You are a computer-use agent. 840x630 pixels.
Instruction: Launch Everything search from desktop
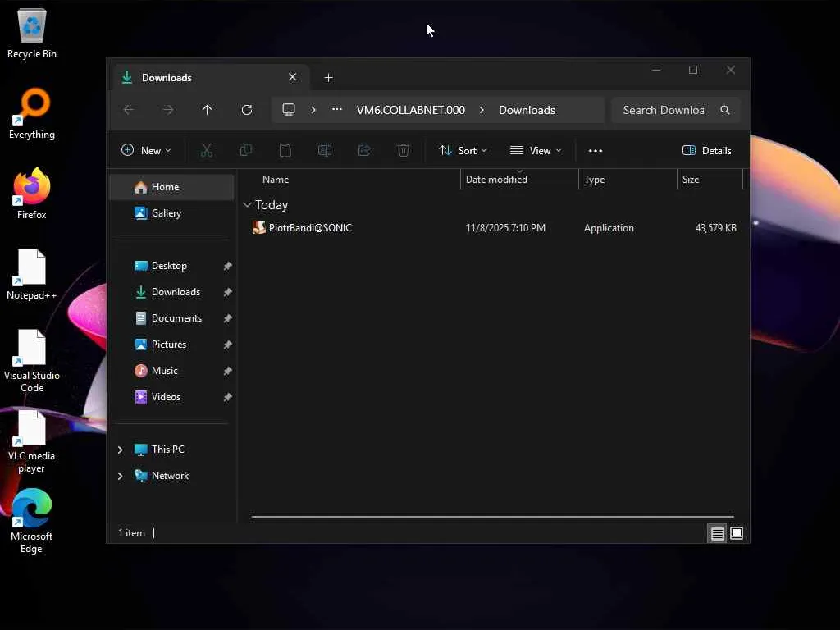[x=32, y=113]
